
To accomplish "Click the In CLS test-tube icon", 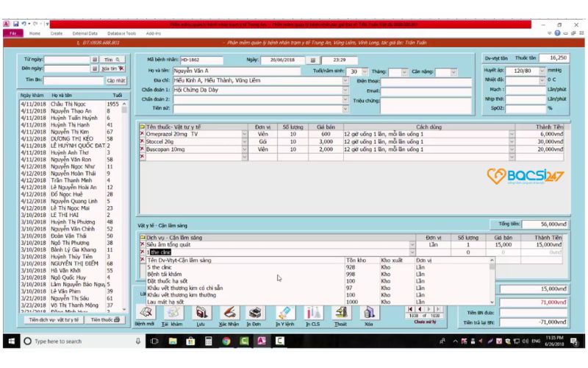I will pos(313,312).
